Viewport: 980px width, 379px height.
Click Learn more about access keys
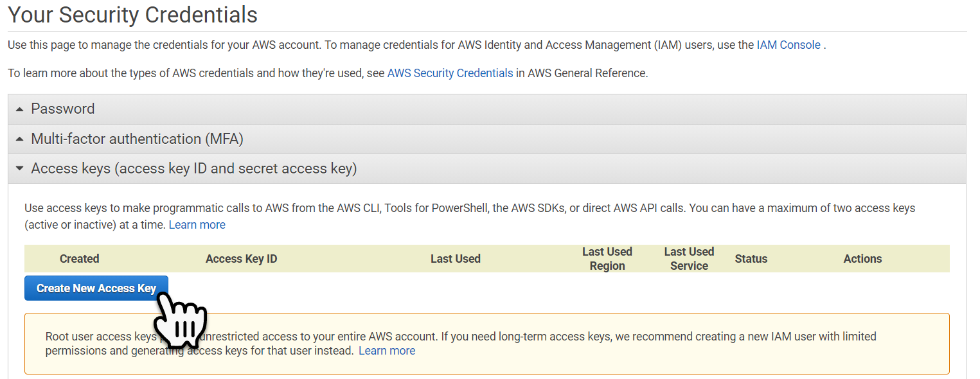pyautogui.click(x=197, y=224)
